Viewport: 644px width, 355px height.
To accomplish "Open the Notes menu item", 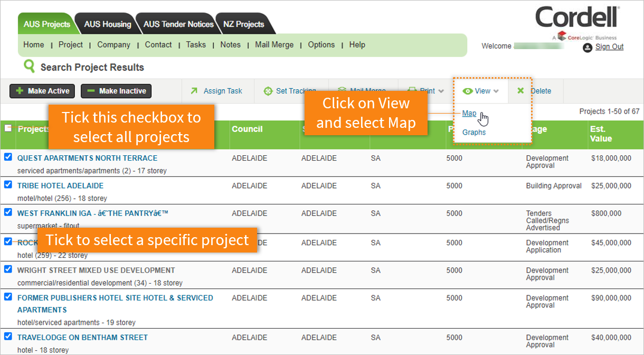I will point(231,45).
